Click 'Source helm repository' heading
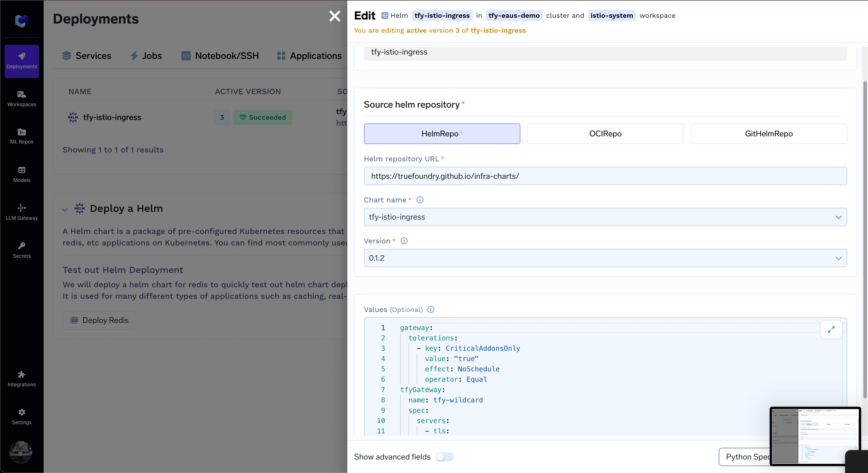Viewport: 868px width, 473px height. [411, 105]
